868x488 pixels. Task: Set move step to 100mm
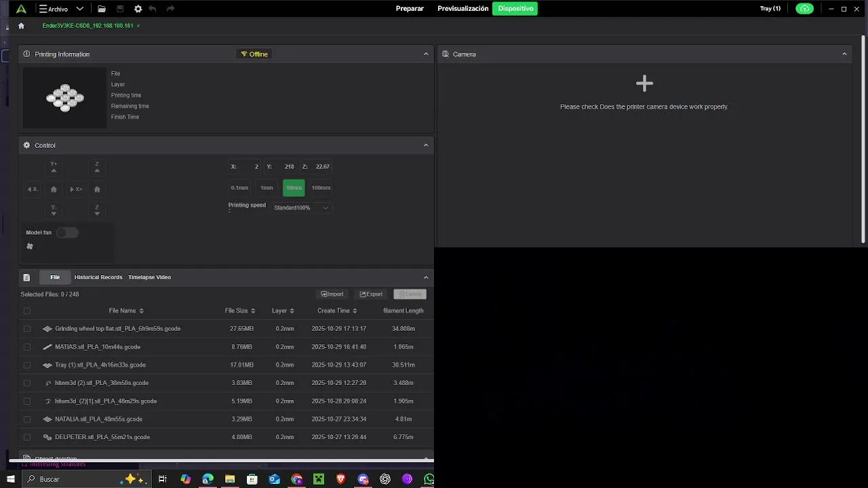tap(321, 188)
